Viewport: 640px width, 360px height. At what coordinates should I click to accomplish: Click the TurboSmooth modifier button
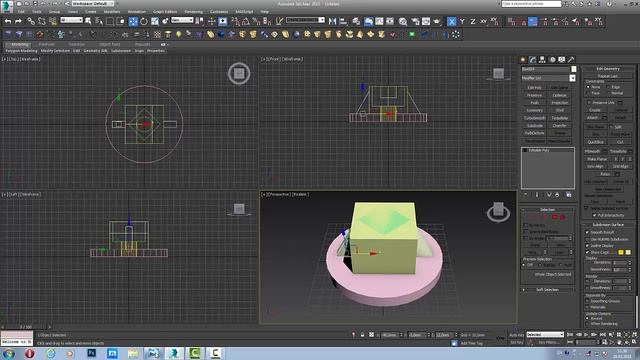click(x=534, y=118)
